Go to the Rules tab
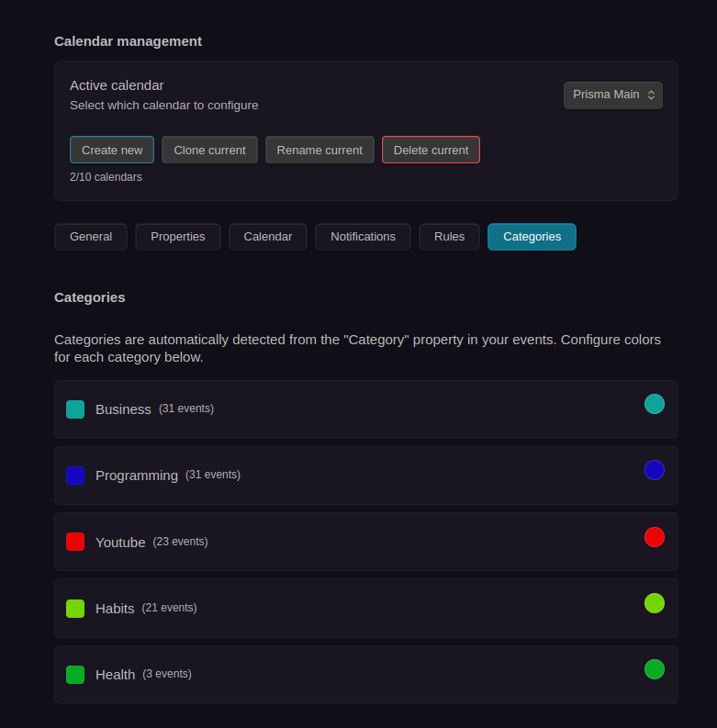This screenshot has height=728, width=717. pyautogui.click(x=449, y=237)
